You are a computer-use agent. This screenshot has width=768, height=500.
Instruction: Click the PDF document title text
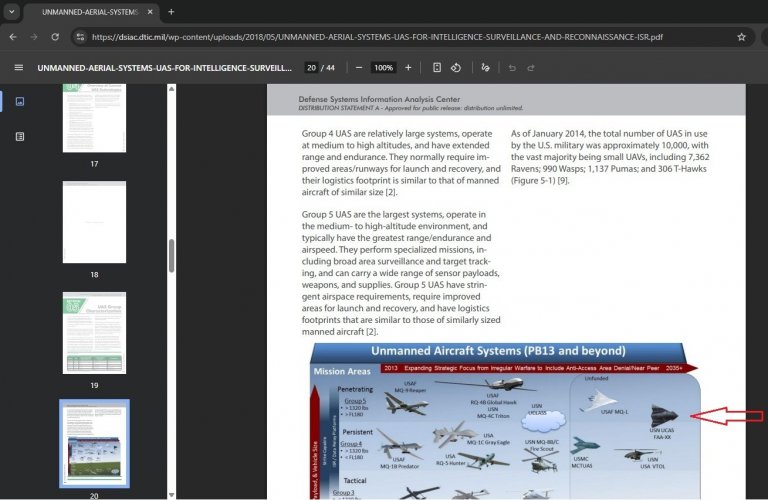tap(165, 68)
